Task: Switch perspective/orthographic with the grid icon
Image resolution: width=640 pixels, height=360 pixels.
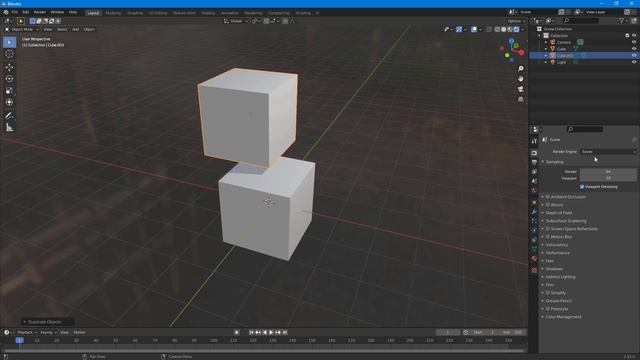Action: [520, 99]
